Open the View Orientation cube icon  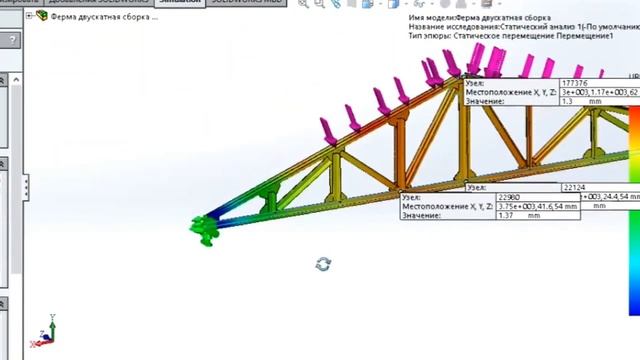[x=368, y=4]
